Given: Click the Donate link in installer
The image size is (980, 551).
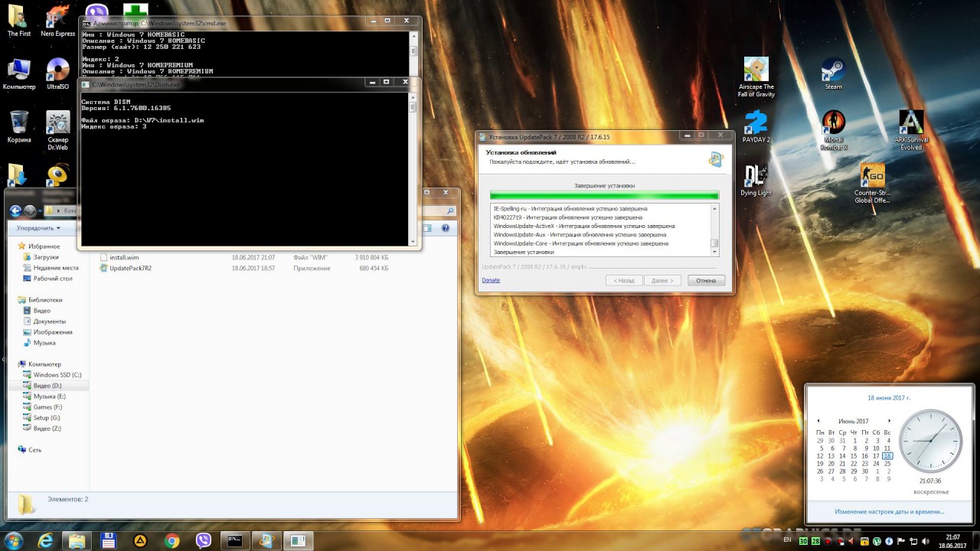Looking at the screenshot, I should click(491, 280).
